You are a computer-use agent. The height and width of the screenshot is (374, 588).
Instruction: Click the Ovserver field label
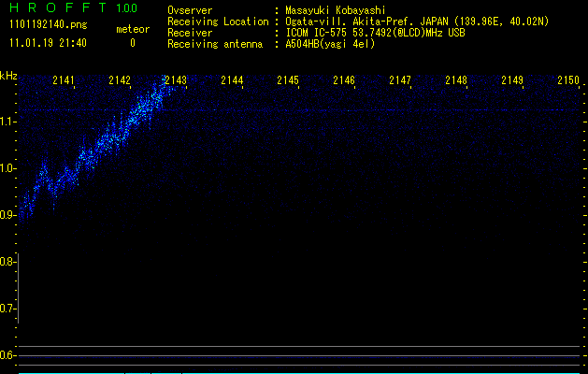click(x=190, y=10)
